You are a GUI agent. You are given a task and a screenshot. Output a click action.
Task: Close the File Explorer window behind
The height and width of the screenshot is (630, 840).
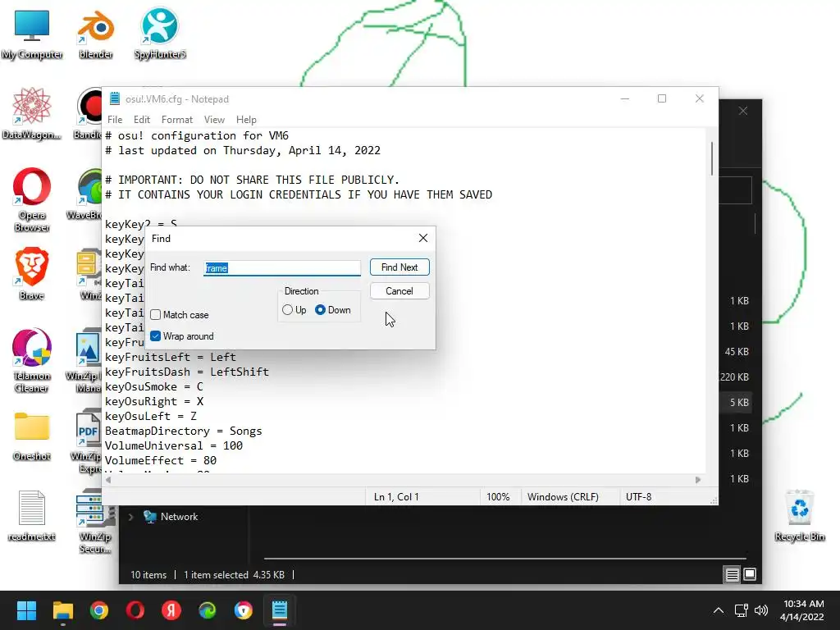(x=743, y=111)
